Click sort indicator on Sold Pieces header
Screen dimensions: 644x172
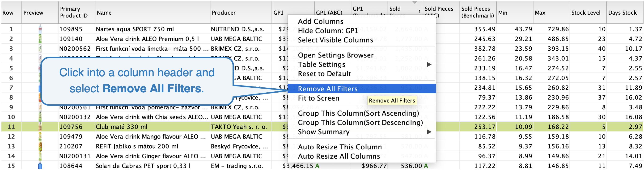tap(415, 3)
